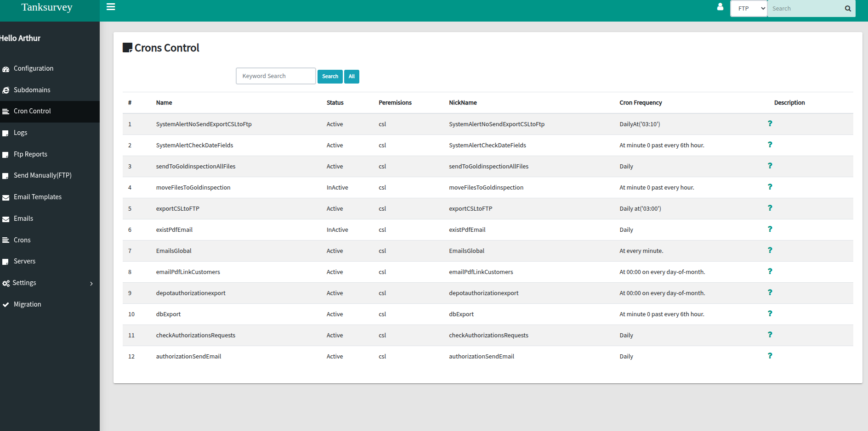Expand the Settings submenu chevron
This screenshot has height=431, width=868.
pos(91,283)
